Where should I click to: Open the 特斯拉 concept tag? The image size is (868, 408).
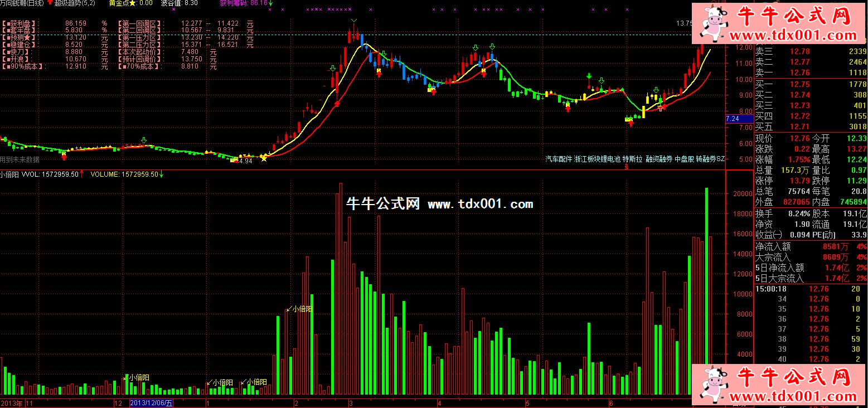633,159
